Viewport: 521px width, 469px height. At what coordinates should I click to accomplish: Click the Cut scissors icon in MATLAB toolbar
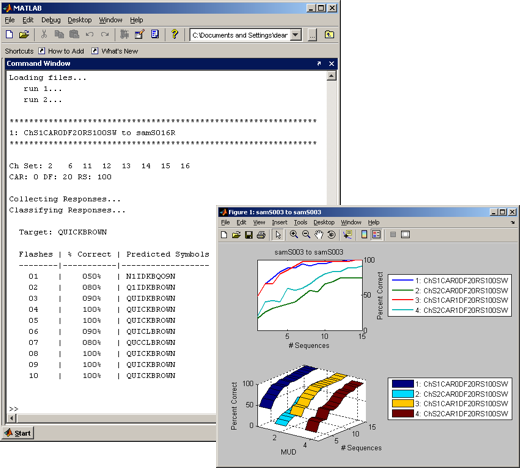pyautogui.click(x=44, y=34)
